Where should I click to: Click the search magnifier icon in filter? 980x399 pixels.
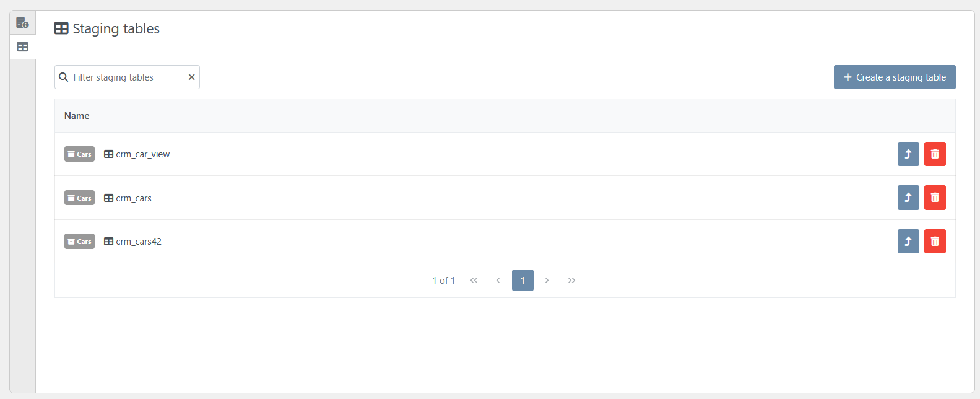[x=63, y=77]
